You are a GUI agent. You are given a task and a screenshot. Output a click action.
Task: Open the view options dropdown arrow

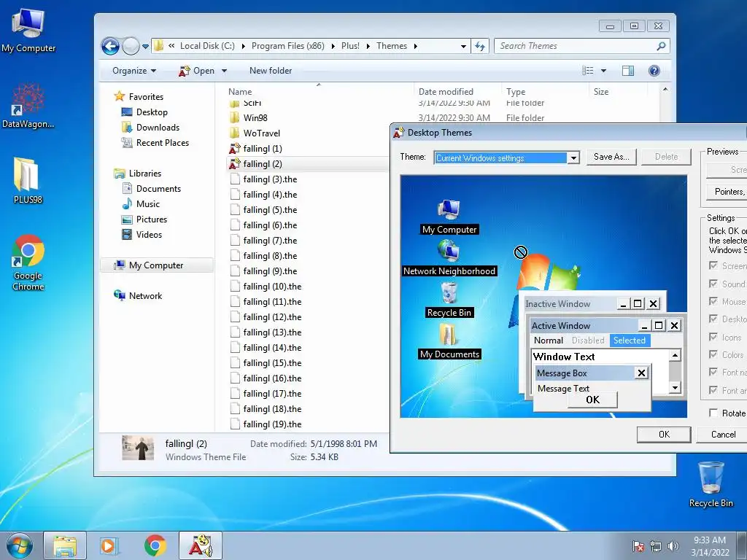tap(603, 71)
